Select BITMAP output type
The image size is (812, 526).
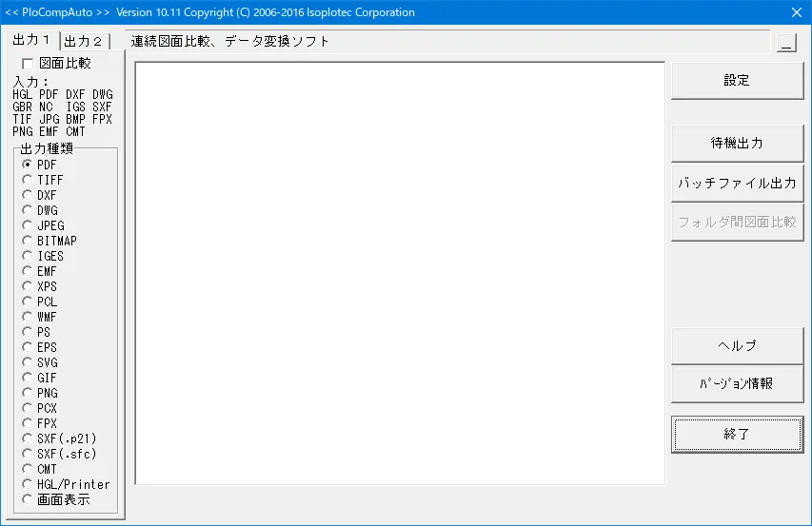tap(50, 241)
